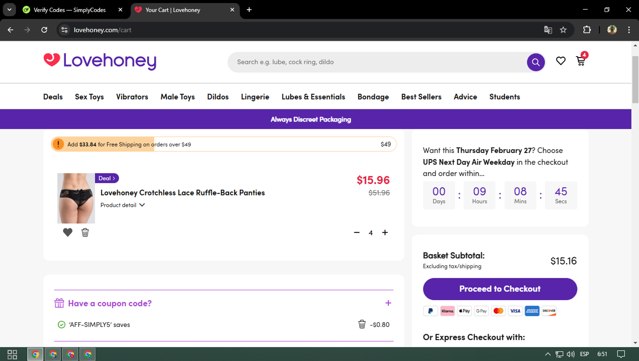Open the shopping cart icon
The height and width of the screenshot is (361, 639).
(581, 60)
